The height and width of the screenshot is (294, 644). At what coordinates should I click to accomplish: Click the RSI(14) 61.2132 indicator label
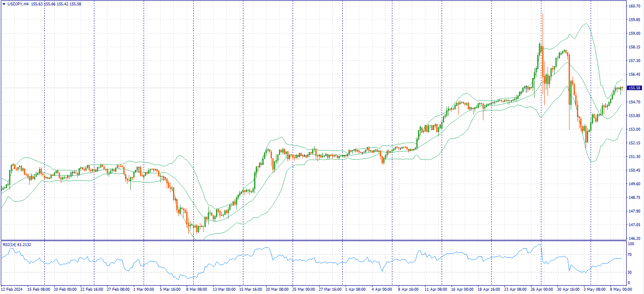17,245
